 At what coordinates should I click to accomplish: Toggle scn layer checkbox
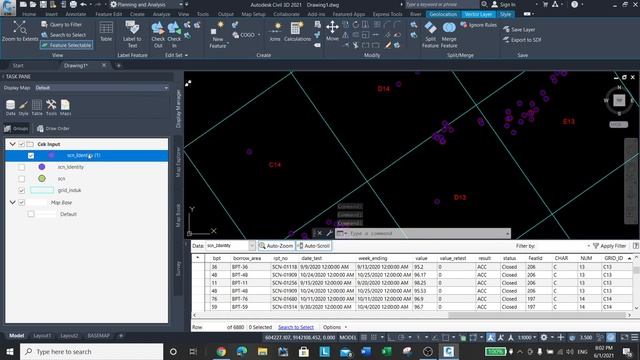[x=22, y=178]
